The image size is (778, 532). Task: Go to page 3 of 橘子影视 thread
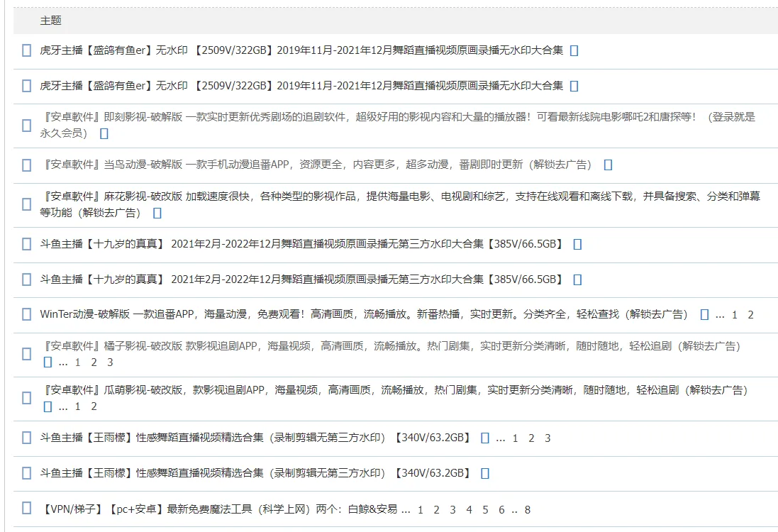[110, 362]
